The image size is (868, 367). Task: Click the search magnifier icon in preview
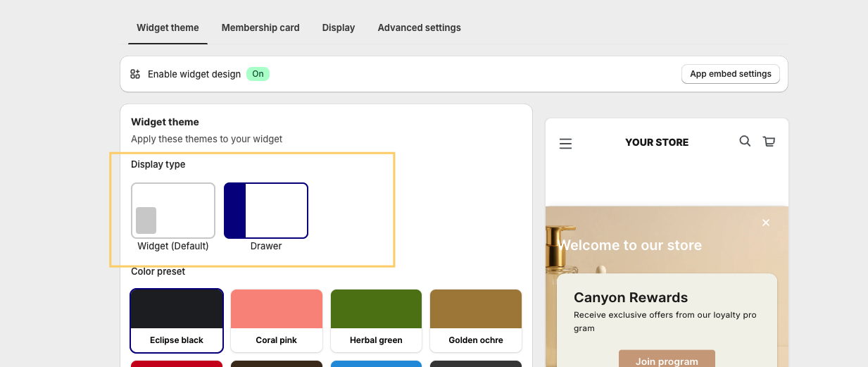click(745, 141)
